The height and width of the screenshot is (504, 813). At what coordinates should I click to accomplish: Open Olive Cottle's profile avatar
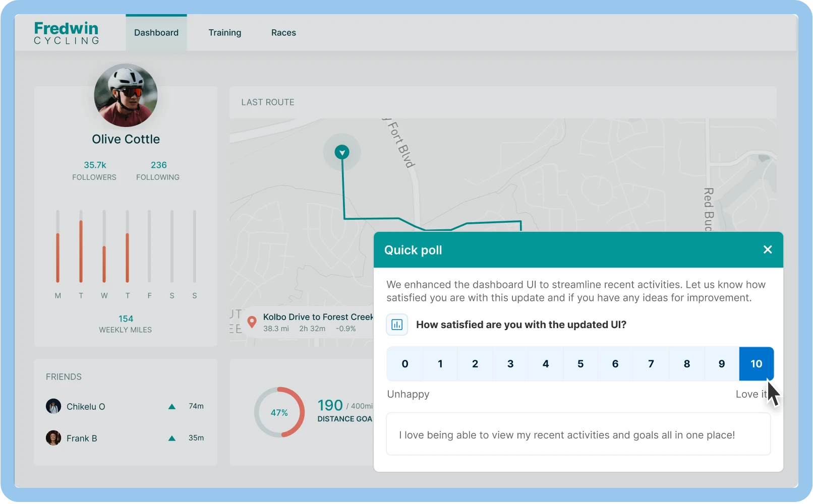pos(125,95)
